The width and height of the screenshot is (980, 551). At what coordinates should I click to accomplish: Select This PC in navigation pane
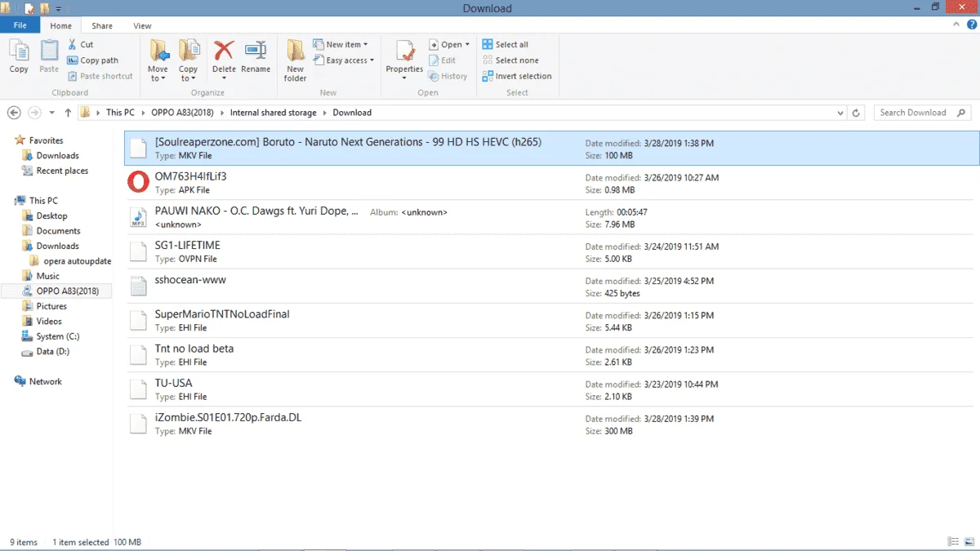pos(43,200)
